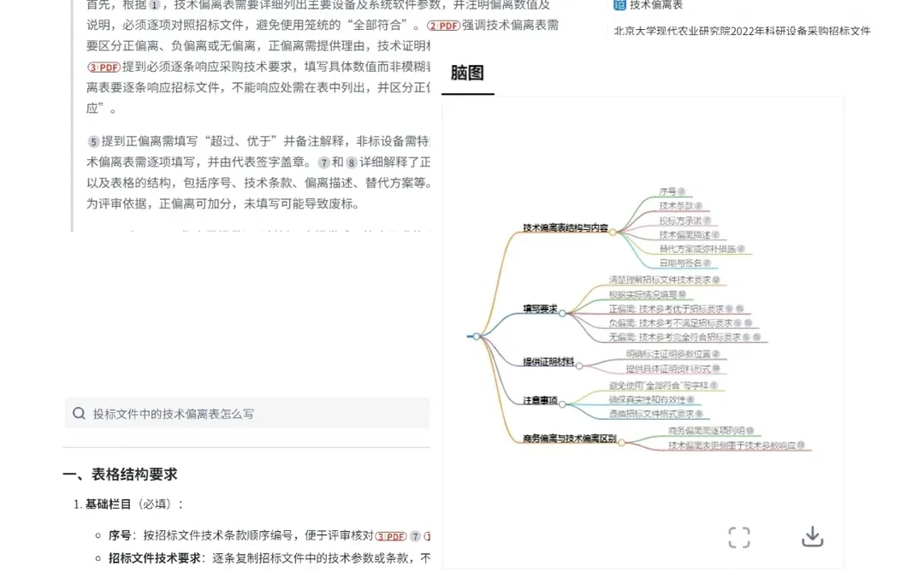Viewport: 924px width, 572px height.
Task: Open citation 5 before 提到正偏离需填写
Action: pos(93,141)
